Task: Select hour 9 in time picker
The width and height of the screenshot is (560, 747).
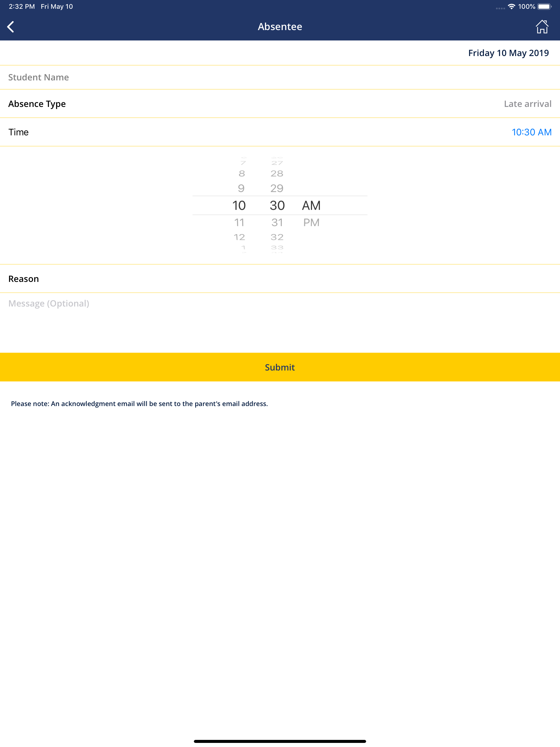Action: click(x=241, y=188)
